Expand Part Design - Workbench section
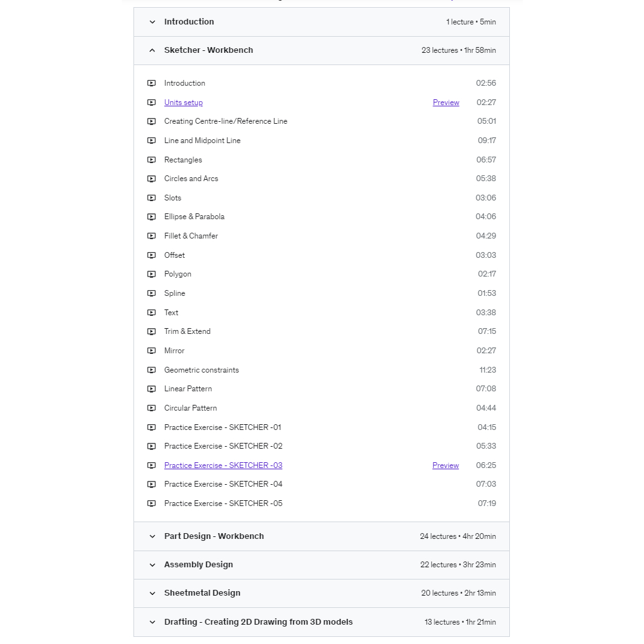 coord(152,536)
